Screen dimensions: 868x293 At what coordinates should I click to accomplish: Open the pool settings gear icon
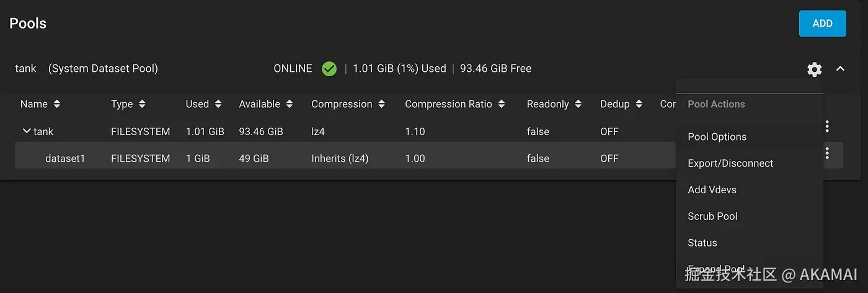pyautogui.click(x=814, y=69)
